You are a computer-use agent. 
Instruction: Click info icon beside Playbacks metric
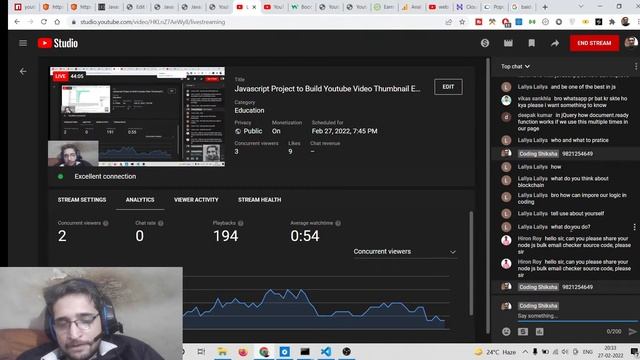click(x=240, y=223)
